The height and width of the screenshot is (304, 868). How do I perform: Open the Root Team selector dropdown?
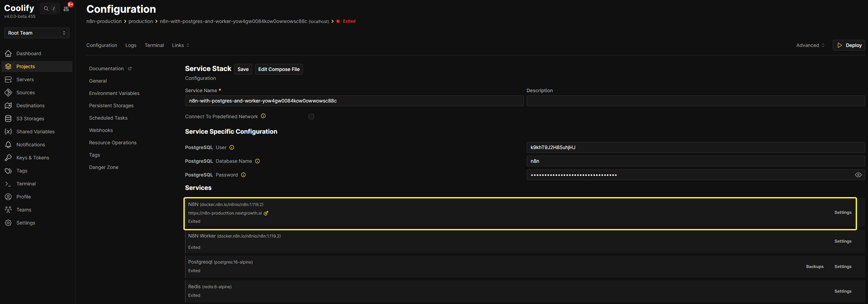(x=37, y=33)
